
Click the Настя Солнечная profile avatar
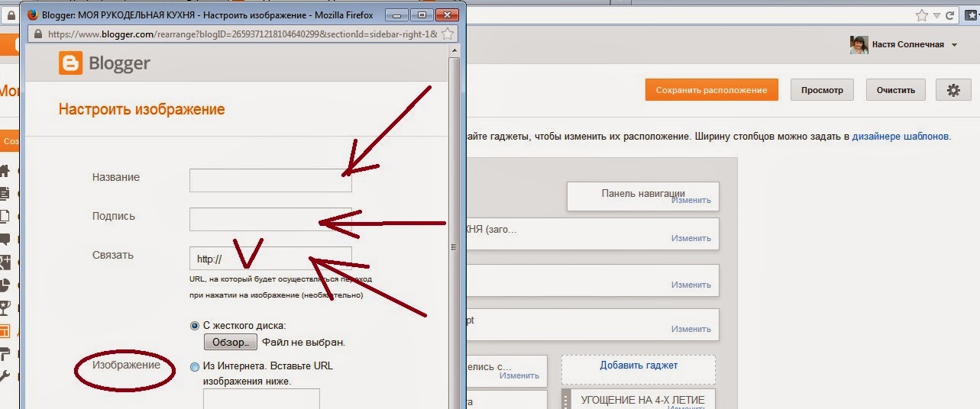(x=859, y=45)
